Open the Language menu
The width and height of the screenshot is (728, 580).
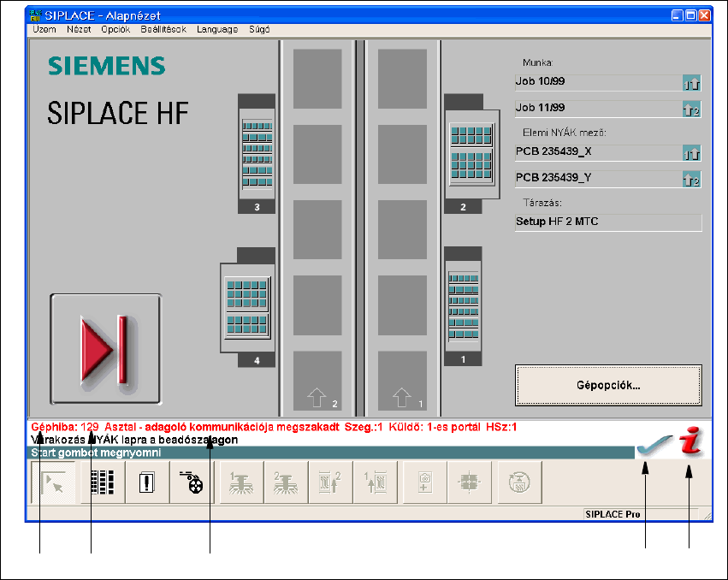coord(217,29)
